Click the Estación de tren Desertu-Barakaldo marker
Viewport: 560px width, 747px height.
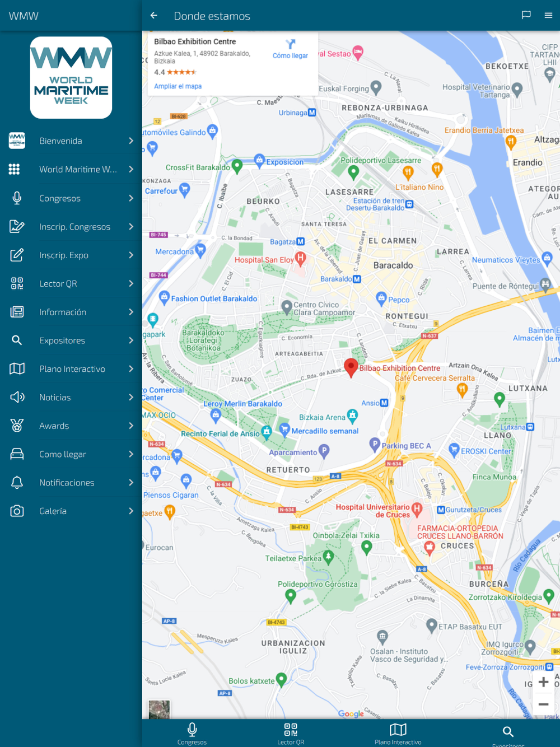point(409,204)
